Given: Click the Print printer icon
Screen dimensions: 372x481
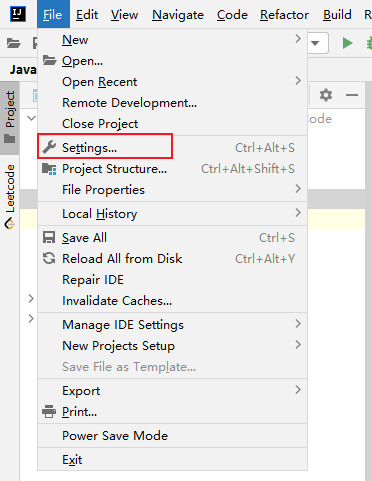Looking at the screenshot, I should point(49,412).
